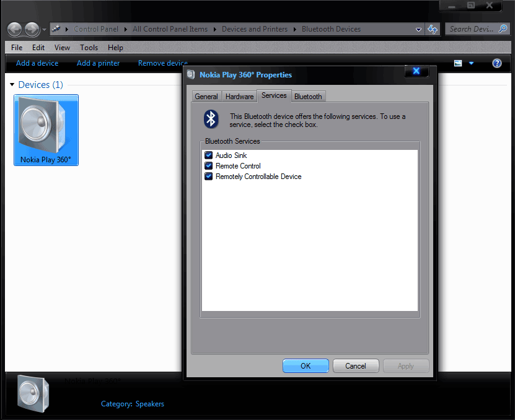
Task: Switch to the Bluetooth tab
Action: coord(308,97)
